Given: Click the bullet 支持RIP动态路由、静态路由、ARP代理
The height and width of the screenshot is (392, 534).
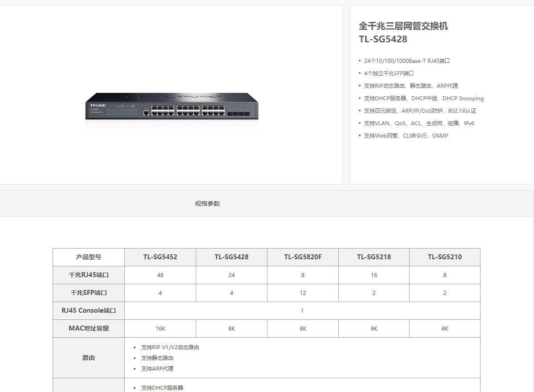Looking at the screenshot, I should [x=411, y=86].
